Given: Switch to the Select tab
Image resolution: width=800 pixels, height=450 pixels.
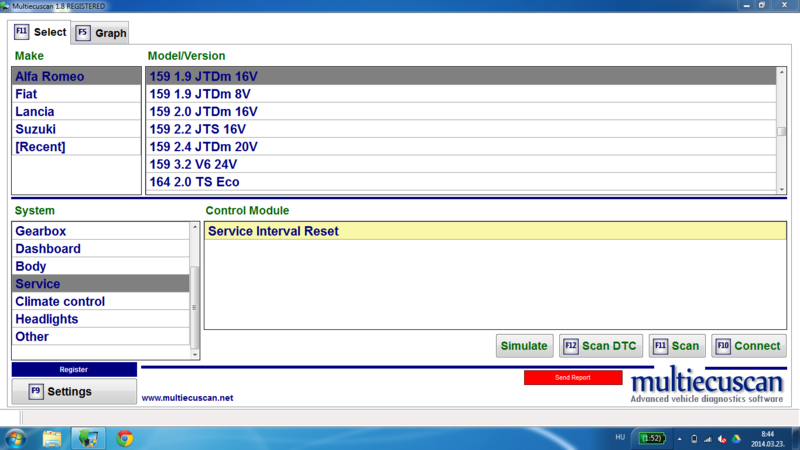Looking at the screenshot, I should point(40,32).
